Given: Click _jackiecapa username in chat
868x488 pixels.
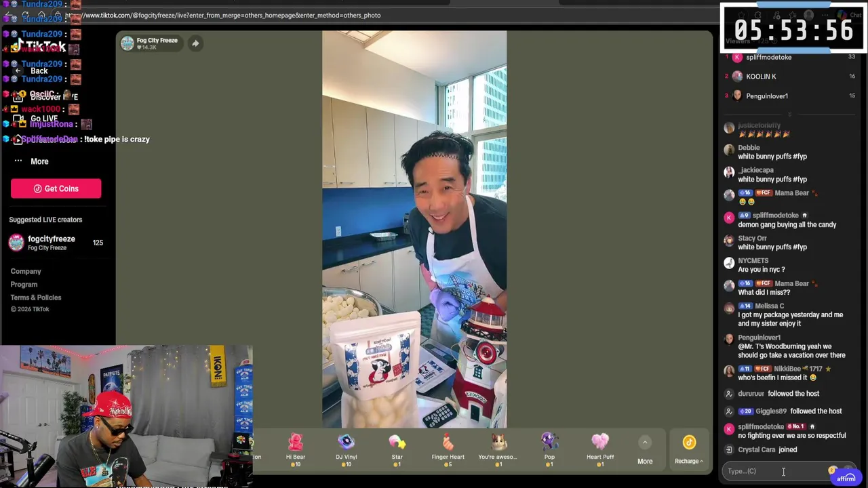Looking at the screenshot, I should pos(755,170).
